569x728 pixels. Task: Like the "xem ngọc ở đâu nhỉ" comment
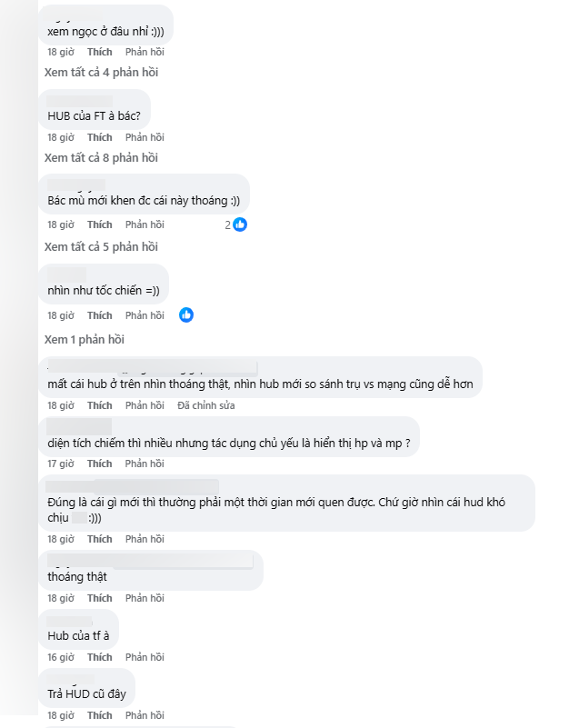[100, 52]
